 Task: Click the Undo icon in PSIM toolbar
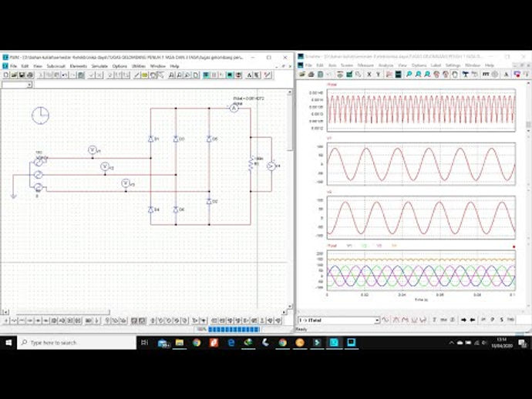(x=65, y=75)
